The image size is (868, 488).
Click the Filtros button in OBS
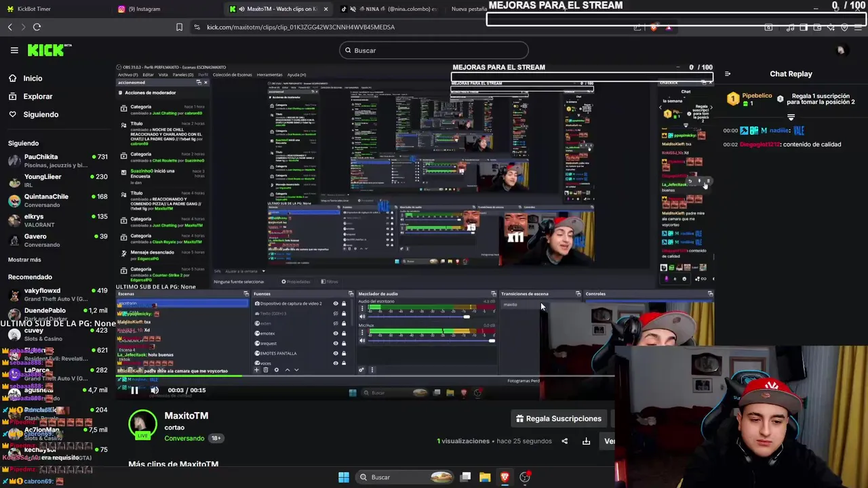pos(329,281)
